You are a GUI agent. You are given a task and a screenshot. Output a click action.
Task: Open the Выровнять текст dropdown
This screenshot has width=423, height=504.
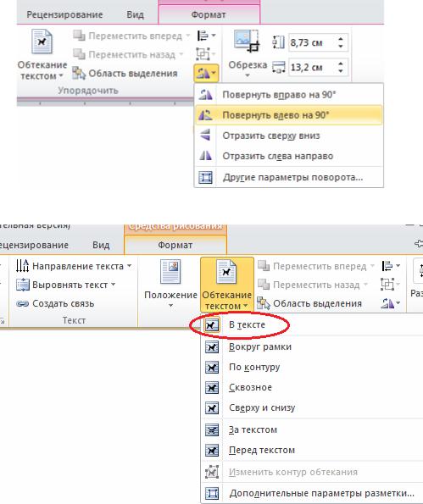(66, 285)
